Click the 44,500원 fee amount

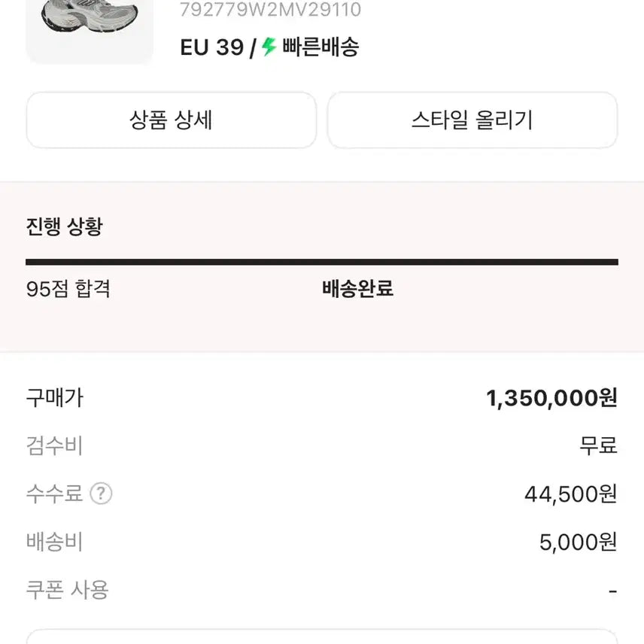[x=570, y=494]
